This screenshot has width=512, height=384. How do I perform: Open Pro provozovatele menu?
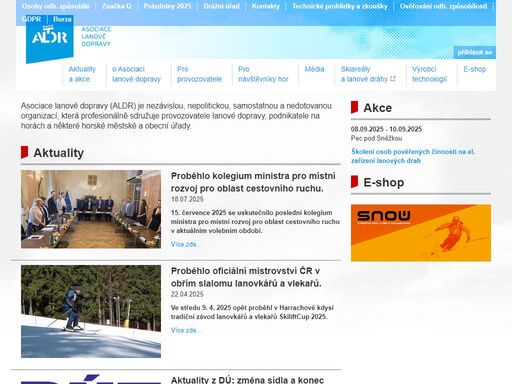[x=199, y=74]
